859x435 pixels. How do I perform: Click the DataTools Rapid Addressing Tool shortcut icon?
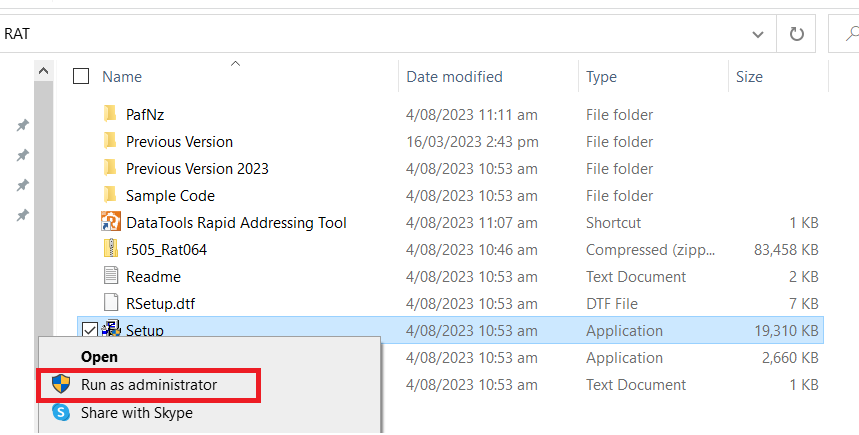pyautogui.click(x=111, y=222)
